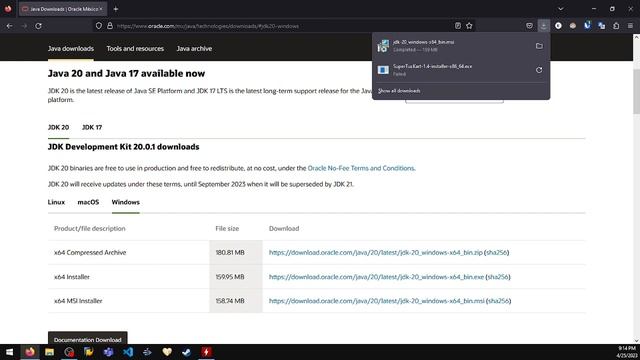Open sha256 link for x64 Installer row
This screenshot has height=360, width=640.
pyautogui.click(x=498, y=277)
